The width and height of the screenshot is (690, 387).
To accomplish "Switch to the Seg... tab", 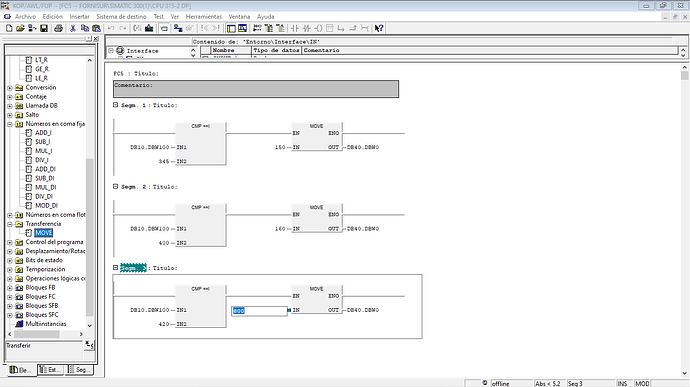I will coord(79,370).
